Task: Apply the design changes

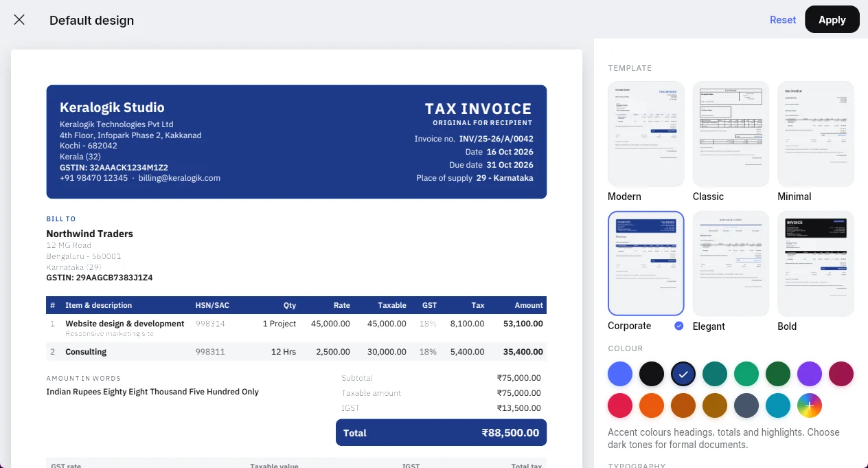Action: [x=832, y=19]
